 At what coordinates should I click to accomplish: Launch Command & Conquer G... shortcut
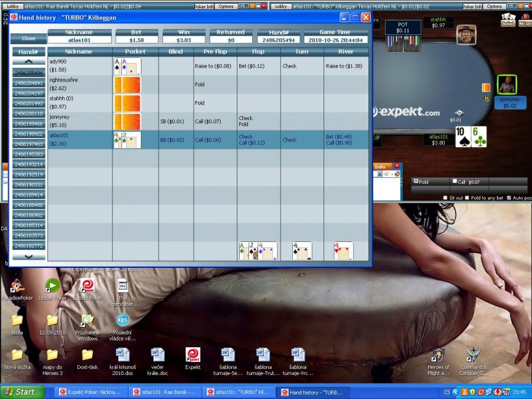pos(474,362)
